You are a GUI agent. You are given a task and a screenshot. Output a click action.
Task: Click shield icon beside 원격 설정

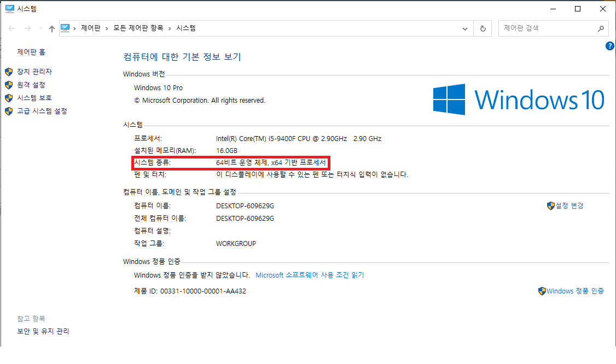click(9, 85)
